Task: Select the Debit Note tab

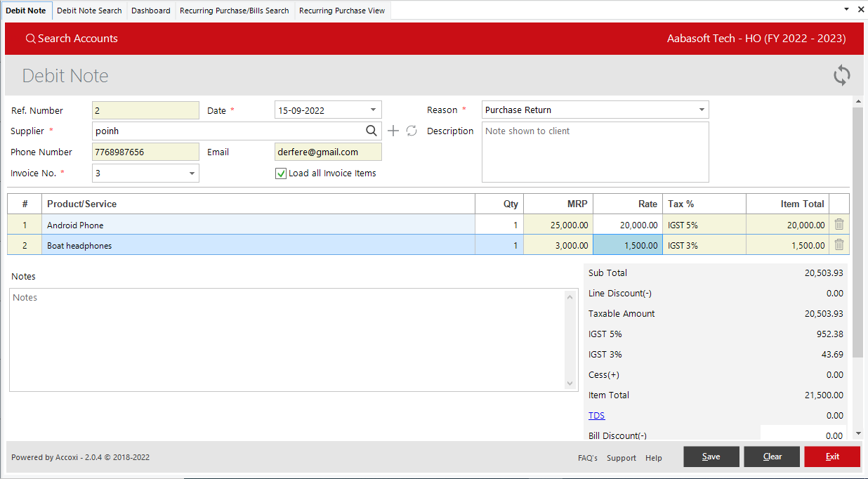Action: (x=26, y=11)
